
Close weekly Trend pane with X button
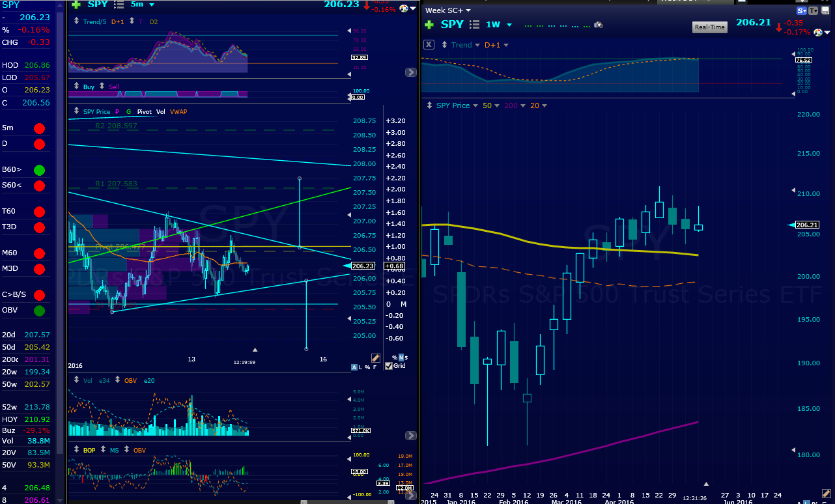(x=429, y=45)
